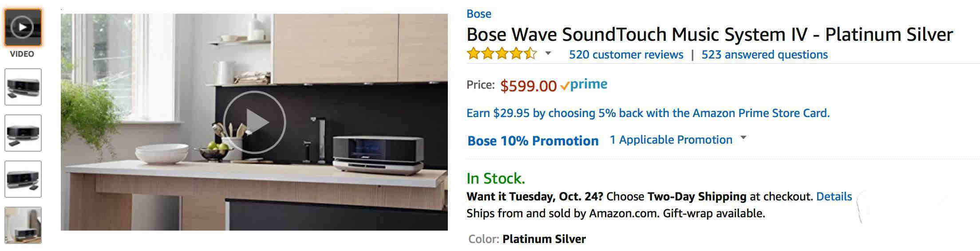This screenshot has width=980, height=251.
Task: Click the $599.00 price
Action: click(x=528, y=86)
